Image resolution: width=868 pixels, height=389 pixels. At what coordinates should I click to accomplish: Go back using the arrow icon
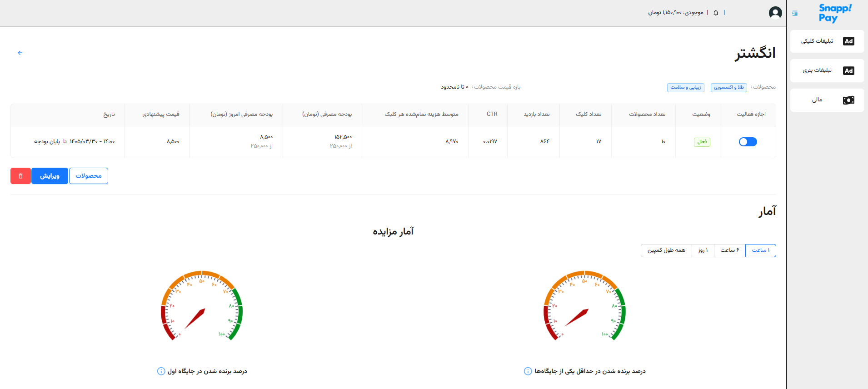pyautogui.click(x=20, y=53)
